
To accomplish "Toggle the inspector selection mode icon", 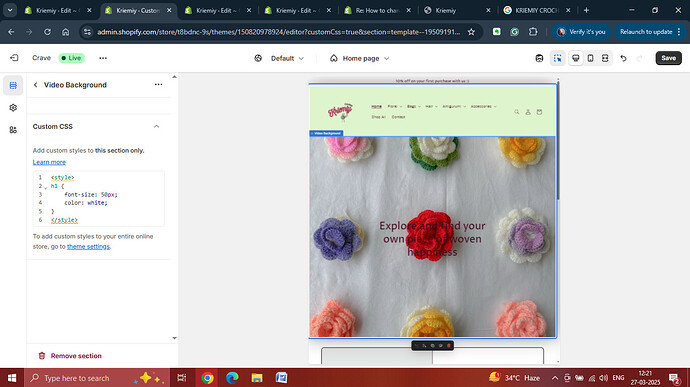I will (x=558, y=58).
